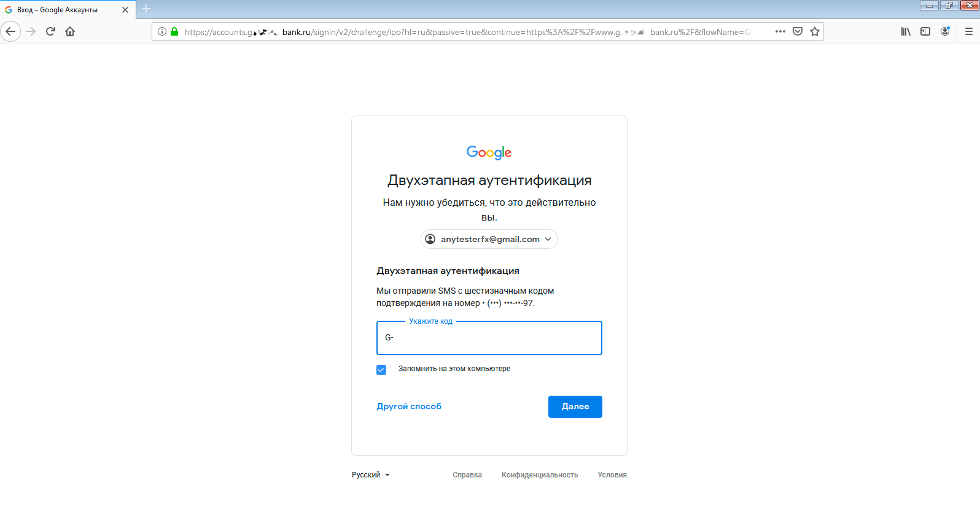Screen dimensions: 980x510
Task: Open page actions three-dots menu
Action: tap(780, 31)
